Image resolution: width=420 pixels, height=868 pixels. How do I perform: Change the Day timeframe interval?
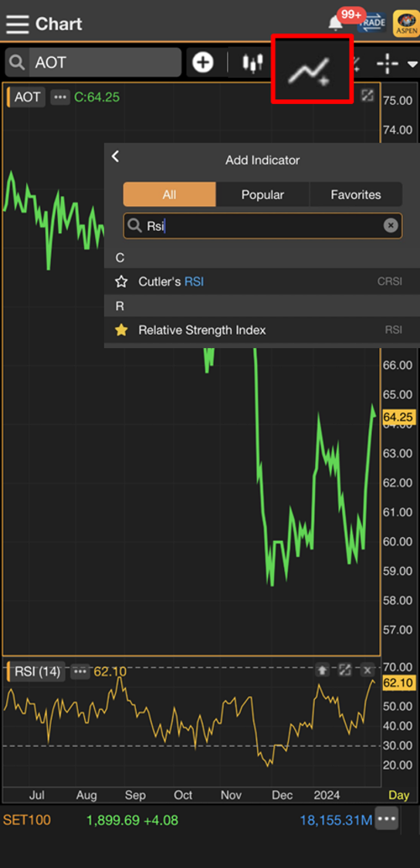click(x=399, y=795)
